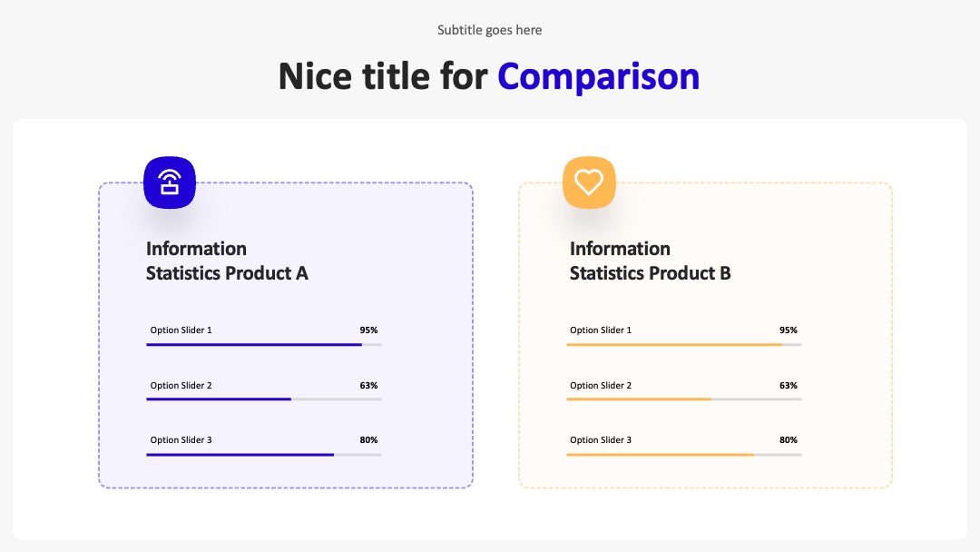This screenshot has width=980, height=552.
Task: Click 'Option Slider 2' label in Product B
Action: pyautogui.click(x=601, y=385)
